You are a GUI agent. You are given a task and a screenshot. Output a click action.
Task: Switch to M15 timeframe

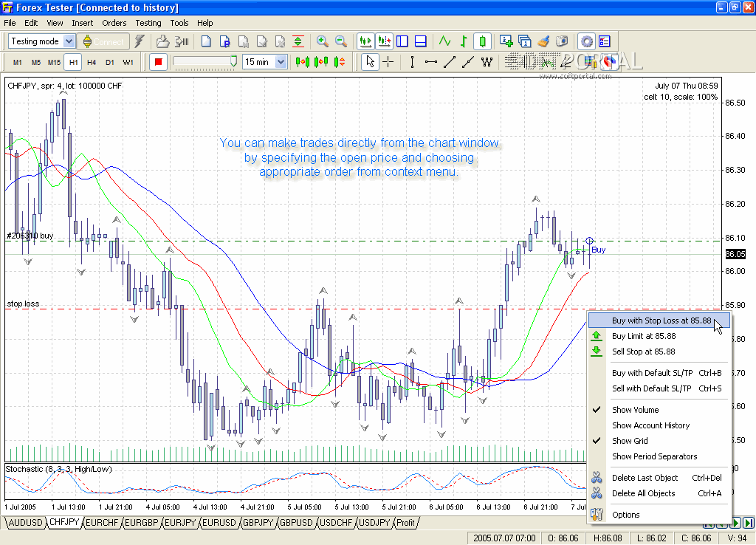click(x=55, y=63)
